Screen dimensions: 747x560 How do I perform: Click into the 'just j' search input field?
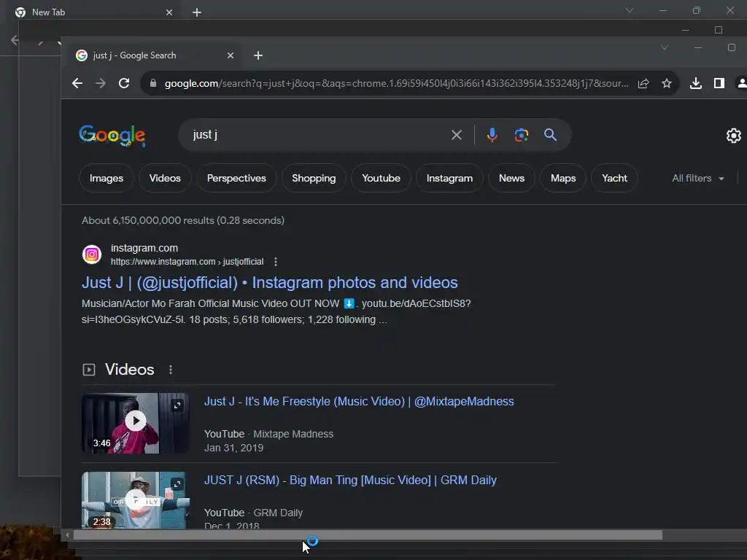[314, 135]
